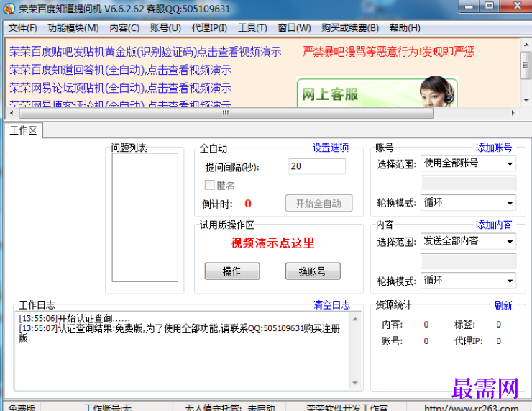
Task: Click the 标签 count value in 资源统计
Action: (498, 325)
